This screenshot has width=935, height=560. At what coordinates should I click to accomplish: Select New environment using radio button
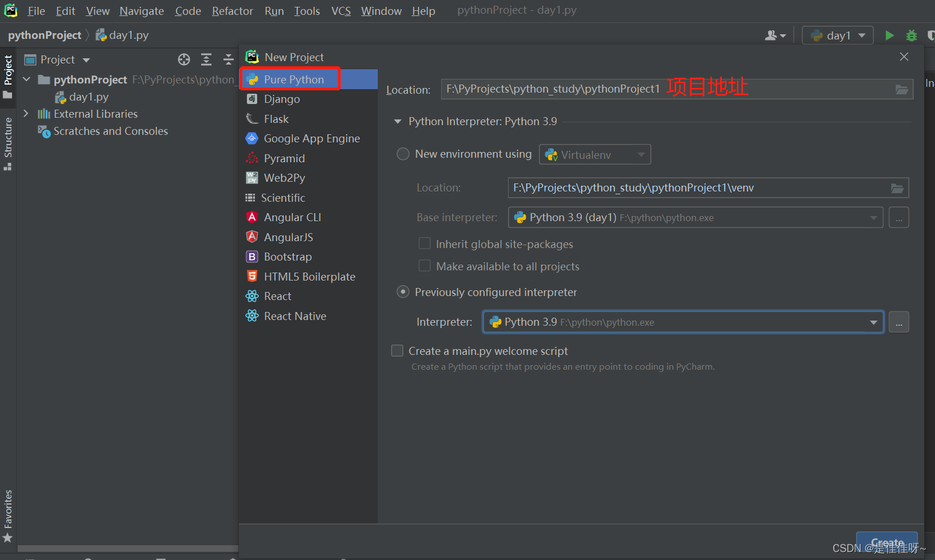[x=403, y=154]
